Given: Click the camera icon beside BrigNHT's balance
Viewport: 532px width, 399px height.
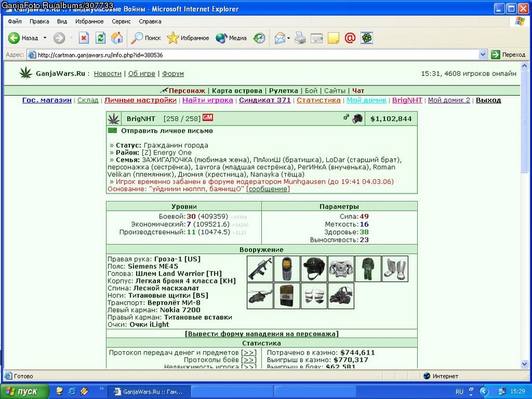Looking at the screenshot, I should 357,119.
